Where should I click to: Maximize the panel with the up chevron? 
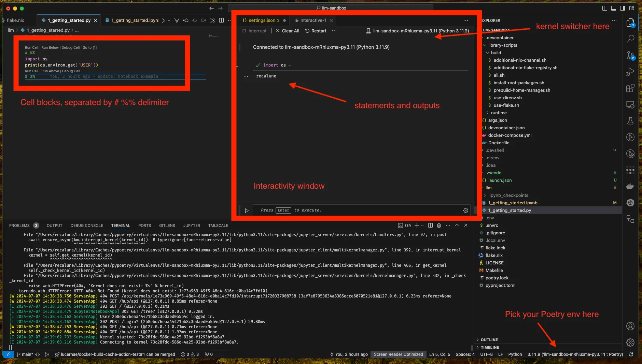457,225
